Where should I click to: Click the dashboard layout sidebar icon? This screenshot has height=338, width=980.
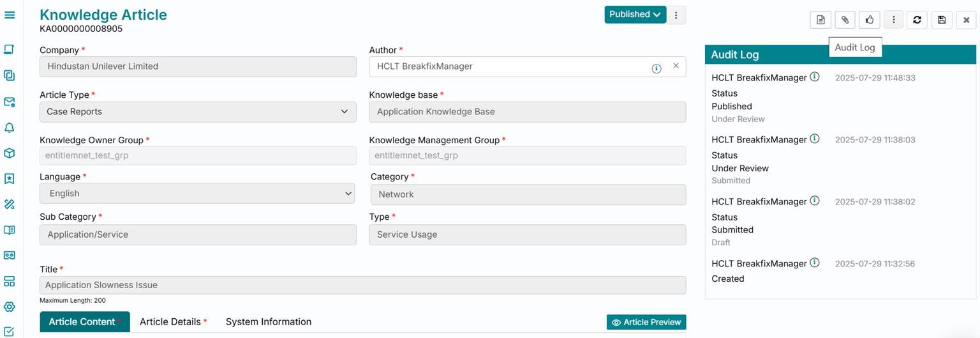coord(10,281)
